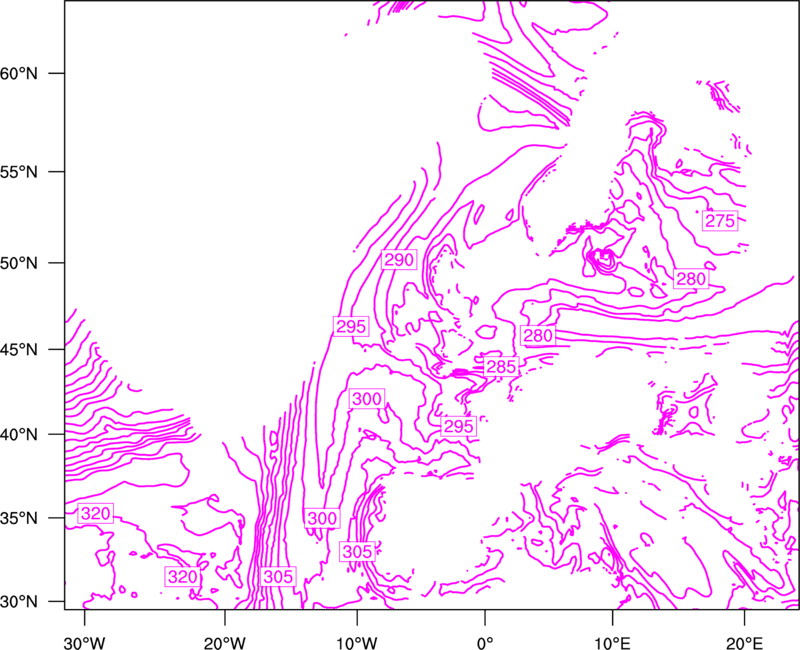
Task: Select the 290 contour label
Action: (x=399, y=260)
